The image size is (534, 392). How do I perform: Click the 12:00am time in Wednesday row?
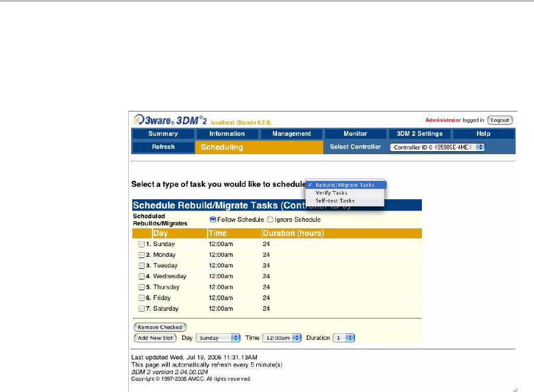221,276
